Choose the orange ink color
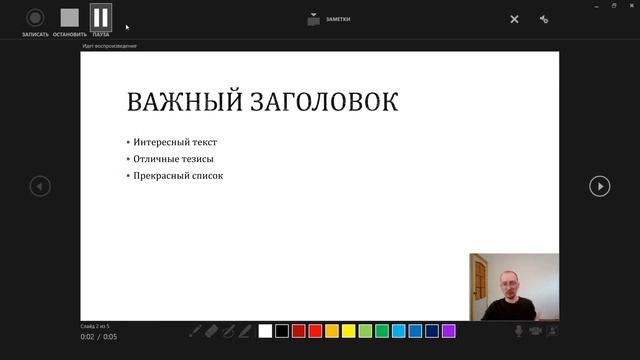640x360 pixels. click(332, 331)
